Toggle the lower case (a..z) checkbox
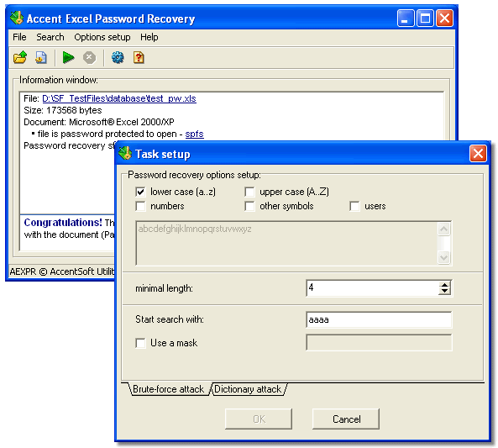498x448 pixels. coord(140,192)
